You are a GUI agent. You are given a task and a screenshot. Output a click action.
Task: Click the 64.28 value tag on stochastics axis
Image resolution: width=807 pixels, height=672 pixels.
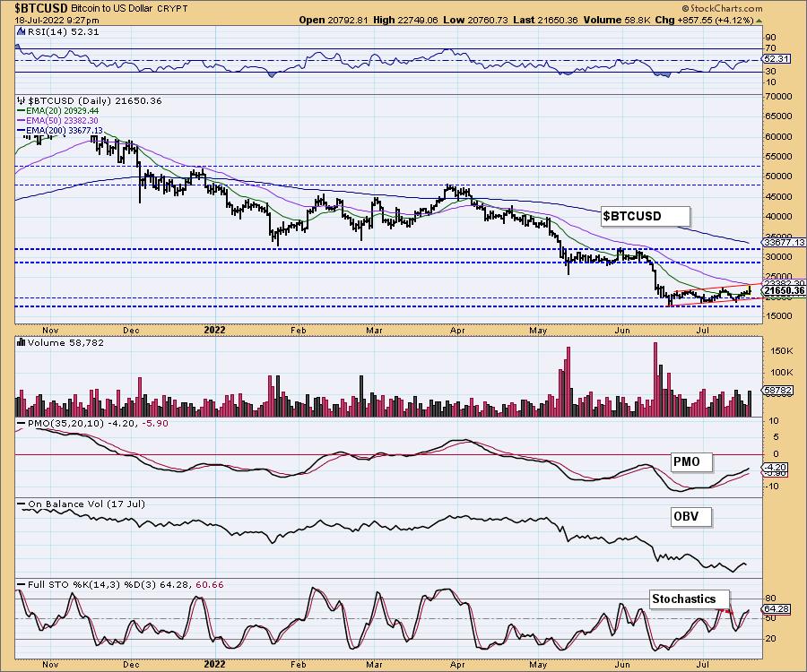tap(777, 608)
